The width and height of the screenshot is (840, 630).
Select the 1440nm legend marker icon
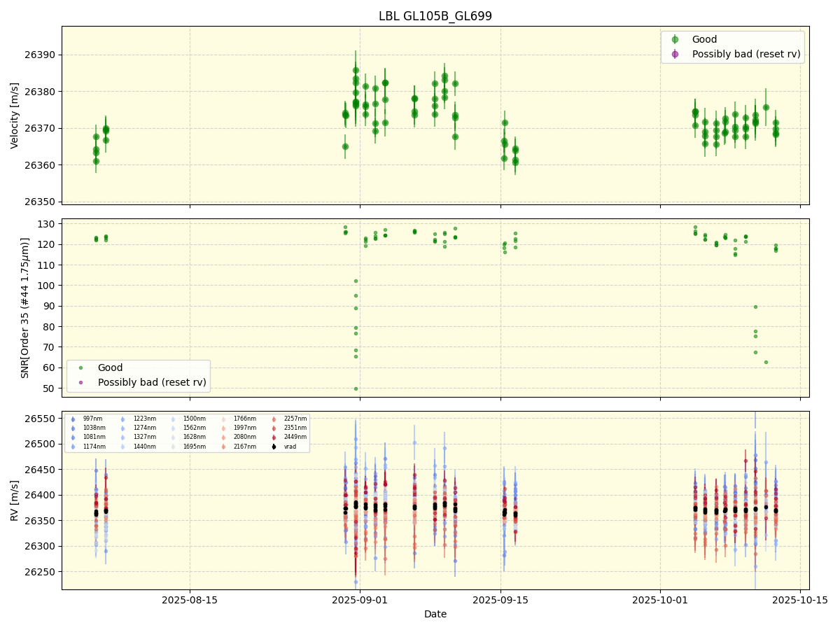pos(123,447)
